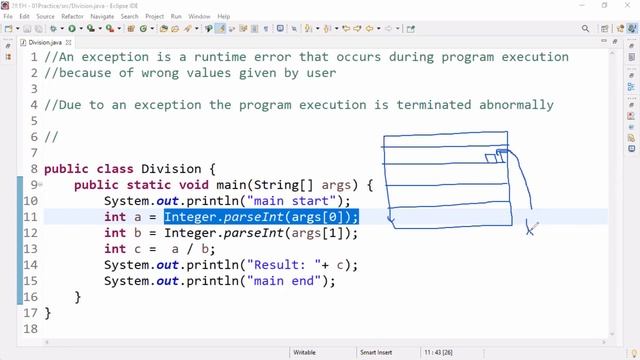Expand the Previous Annotation dropdown arrow
This screenshot has height=360, width=640.
point(337,29)
